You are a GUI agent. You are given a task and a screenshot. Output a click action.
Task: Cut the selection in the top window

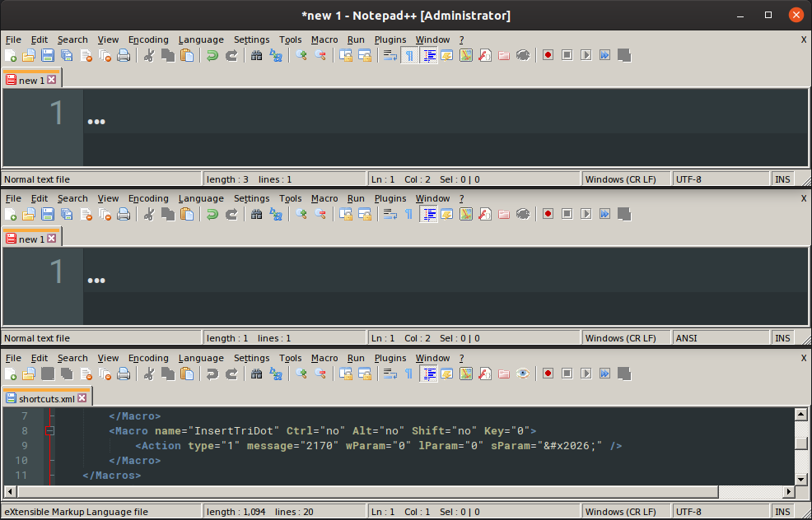149,55
